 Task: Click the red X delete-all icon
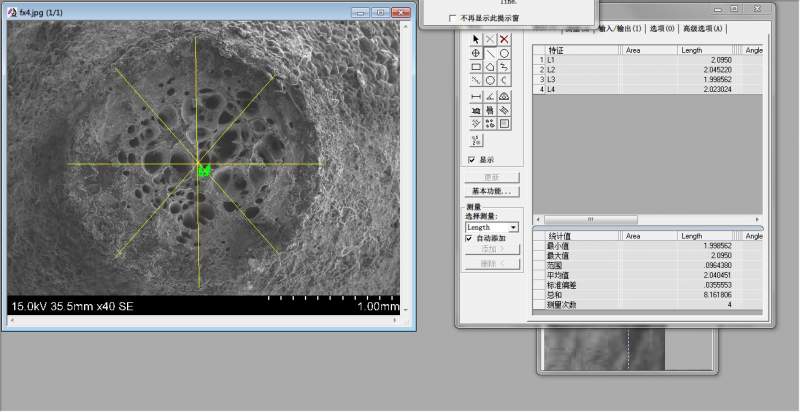coord(504,39)
